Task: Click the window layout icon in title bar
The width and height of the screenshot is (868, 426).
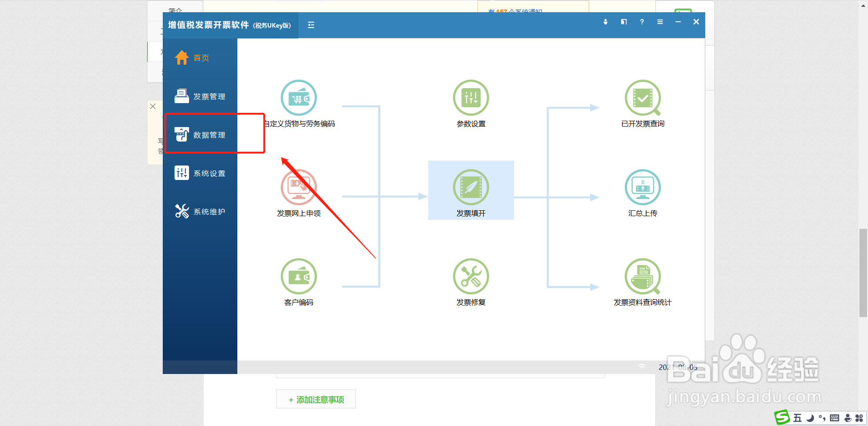Action: [x=624, y=22]
